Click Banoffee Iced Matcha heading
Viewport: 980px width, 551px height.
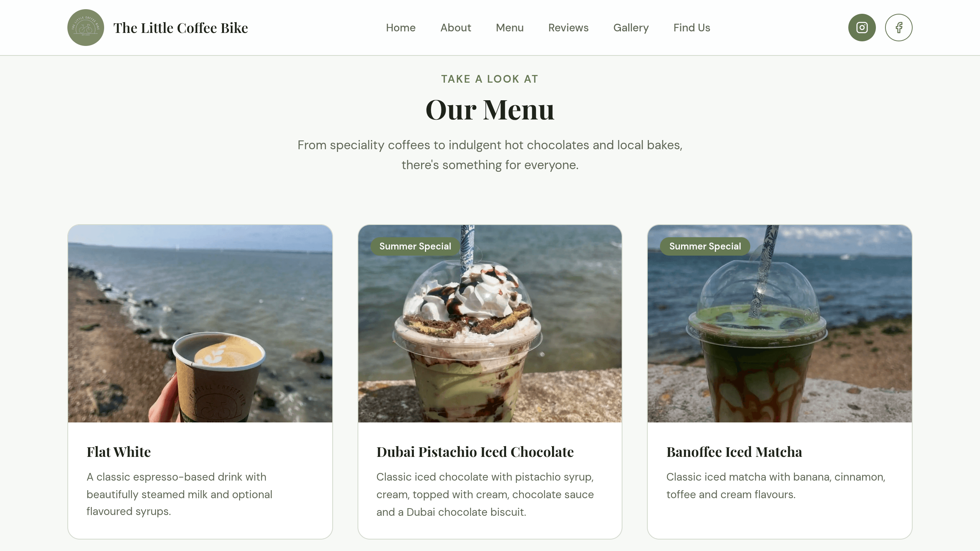[x=734, y=452]
